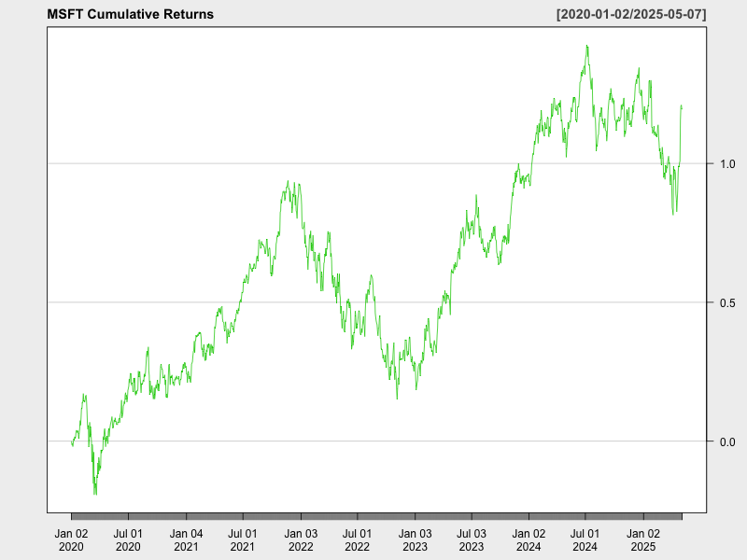The image size is (747, 560).
Task: Click the 'Jan 04 2021' x-axis label
Action: (186, 540)
